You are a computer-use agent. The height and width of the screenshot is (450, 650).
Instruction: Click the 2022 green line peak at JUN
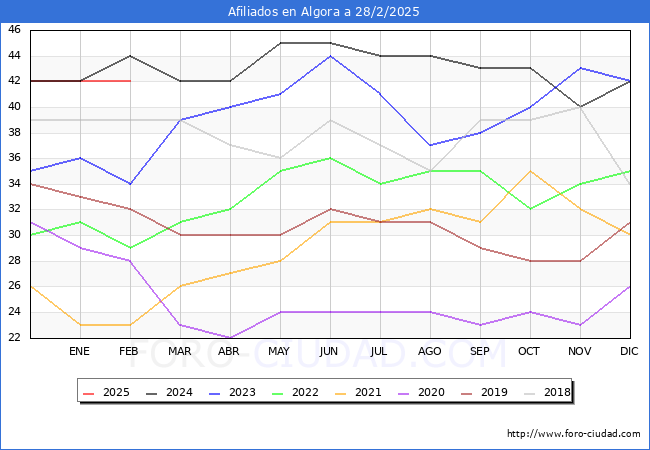[330, 158]
